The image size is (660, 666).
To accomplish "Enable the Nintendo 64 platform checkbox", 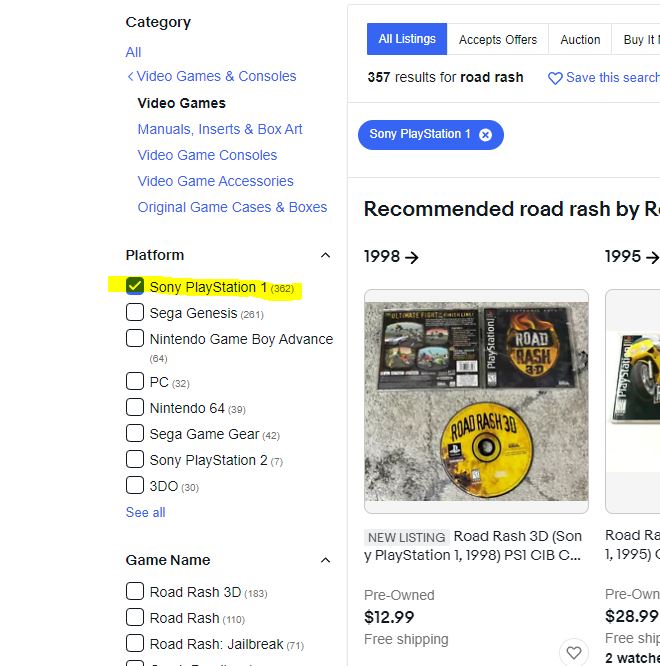I will pyautogui.click(x=135, y=407).
